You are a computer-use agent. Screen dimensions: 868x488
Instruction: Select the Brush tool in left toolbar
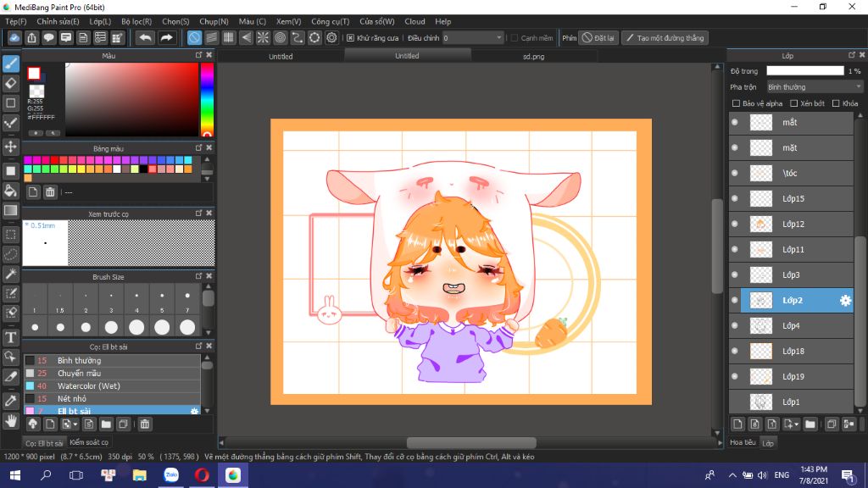click(10, 64)
